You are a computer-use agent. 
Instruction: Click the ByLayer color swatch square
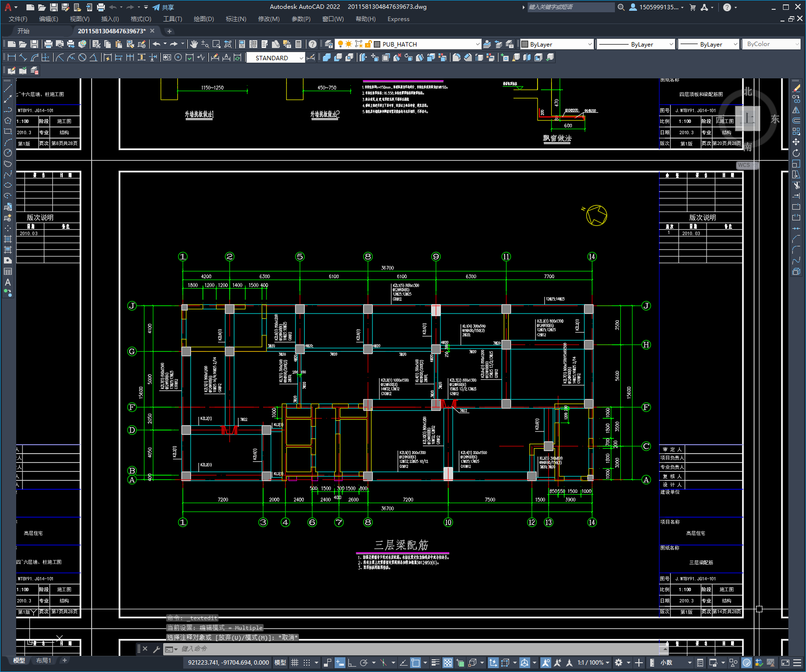pos(525,44)
